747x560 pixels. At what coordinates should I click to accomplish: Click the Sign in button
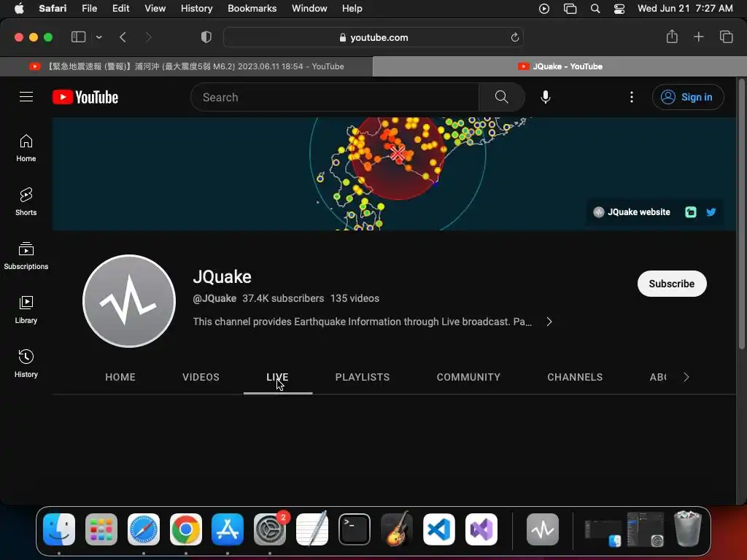click(x=688, y=97)
